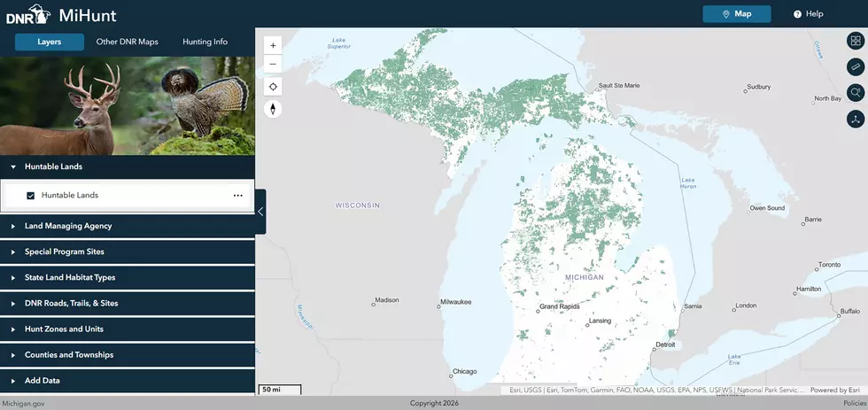Click the Lake Superior label
The height and width of the screenshot is (410, 868).
338,43
